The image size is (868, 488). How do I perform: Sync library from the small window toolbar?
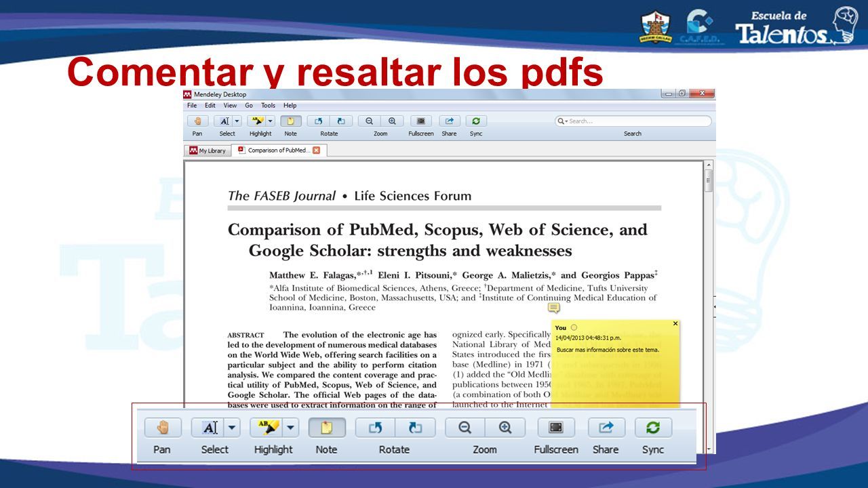coord(476,121)
